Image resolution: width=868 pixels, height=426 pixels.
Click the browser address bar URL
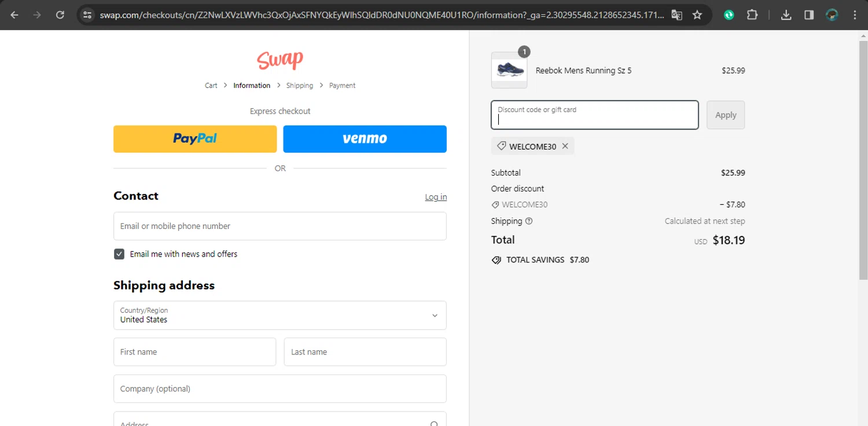(x=382, y=15)
